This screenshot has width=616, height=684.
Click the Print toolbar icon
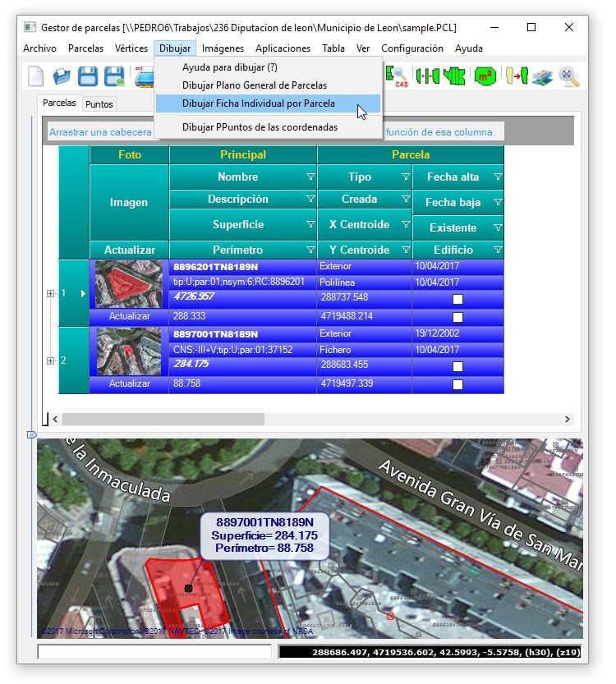(x=144, y=76)
